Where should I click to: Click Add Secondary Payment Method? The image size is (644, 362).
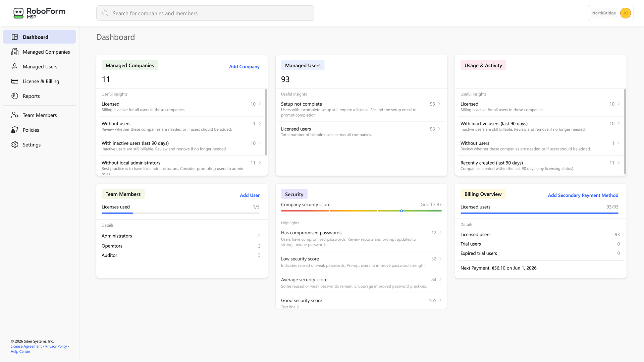click(583, 195)
